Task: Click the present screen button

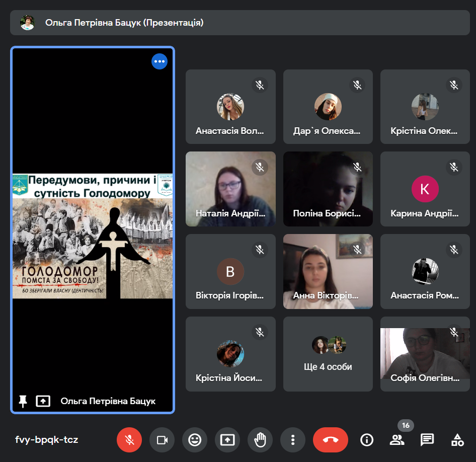Action: [227, 440]
